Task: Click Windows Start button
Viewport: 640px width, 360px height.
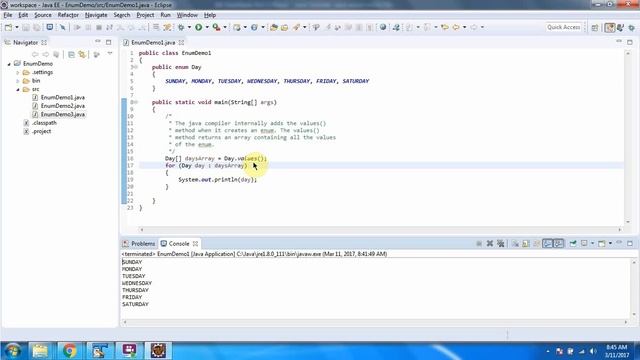Action: pyautogui.click(x=12, y=351)
